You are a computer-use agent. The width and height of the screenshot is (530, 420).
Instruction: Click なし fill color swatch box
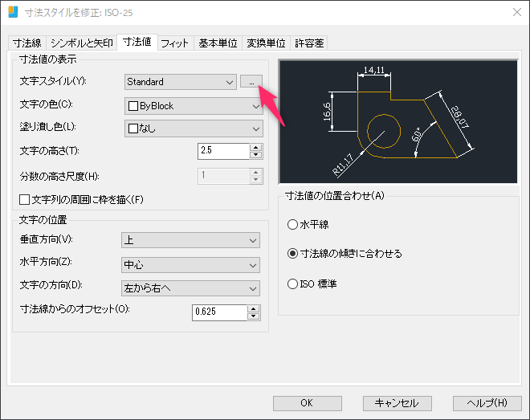pos(133,128)
